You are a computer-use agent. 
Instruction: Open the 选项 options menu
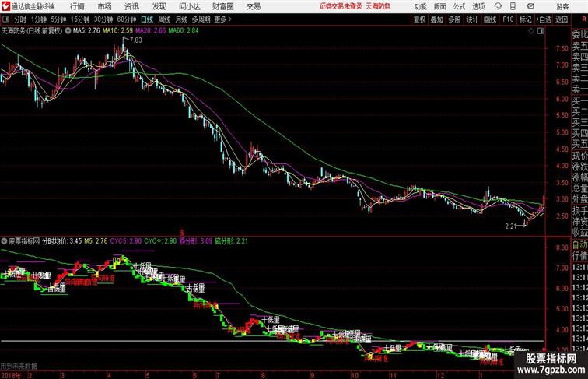click(x=478, y=6)
